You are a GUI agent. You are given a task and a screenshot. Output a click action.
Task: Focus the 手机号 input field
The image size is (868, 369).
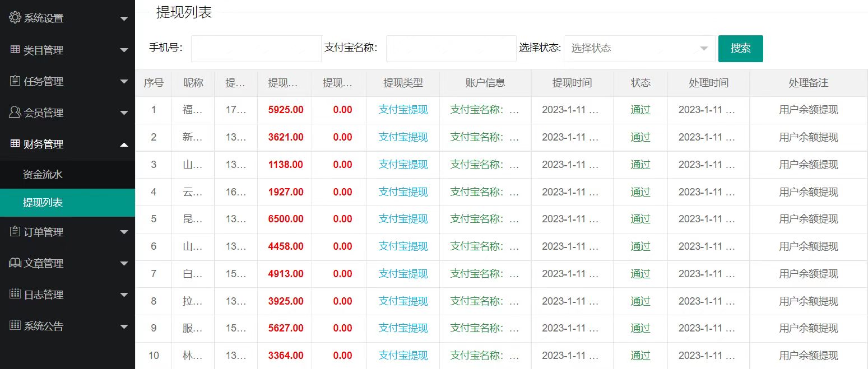tap(256, 48)
